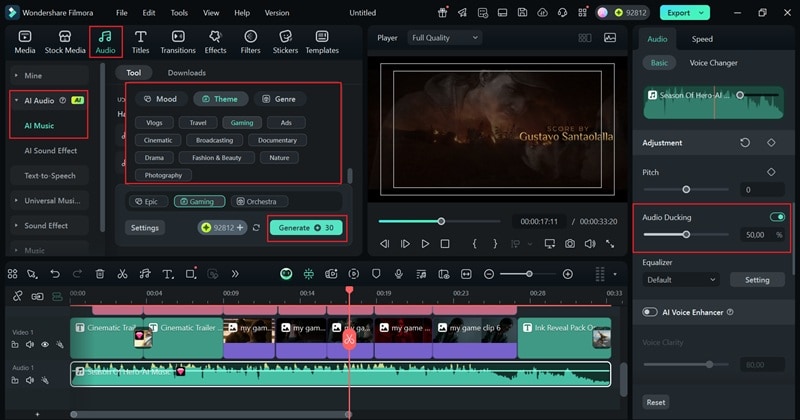800x420 pixels.
Task: Open the Tools menu
Action: (x=179, y=13)
